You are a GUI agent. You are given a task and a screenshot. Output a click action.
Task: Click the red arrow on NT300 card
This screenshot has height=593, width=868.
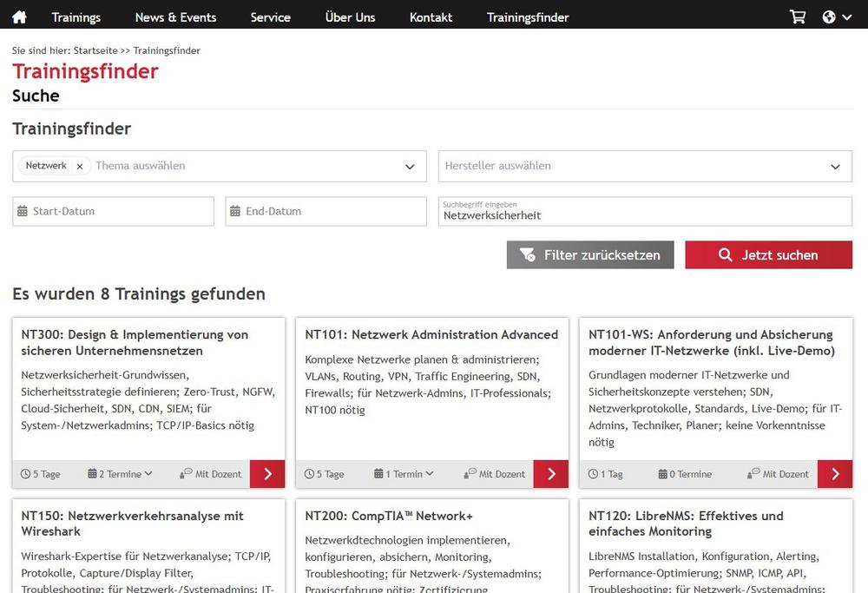tap(267, 474)
